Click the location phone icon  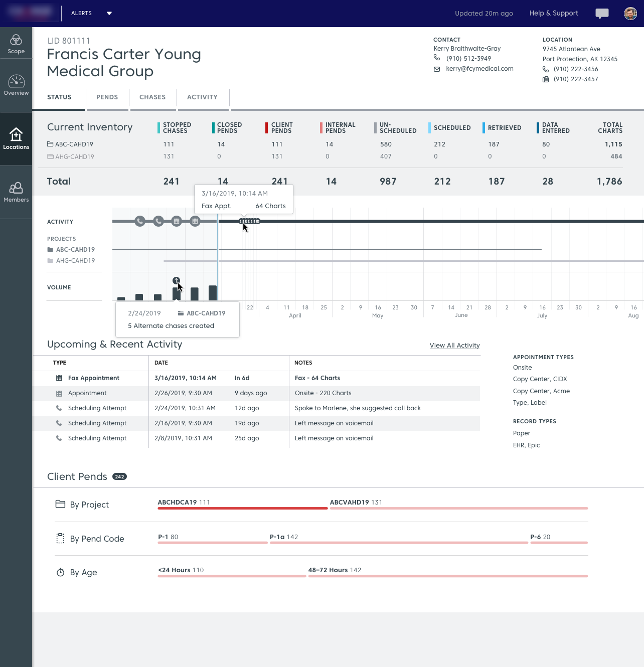(546, 69)
